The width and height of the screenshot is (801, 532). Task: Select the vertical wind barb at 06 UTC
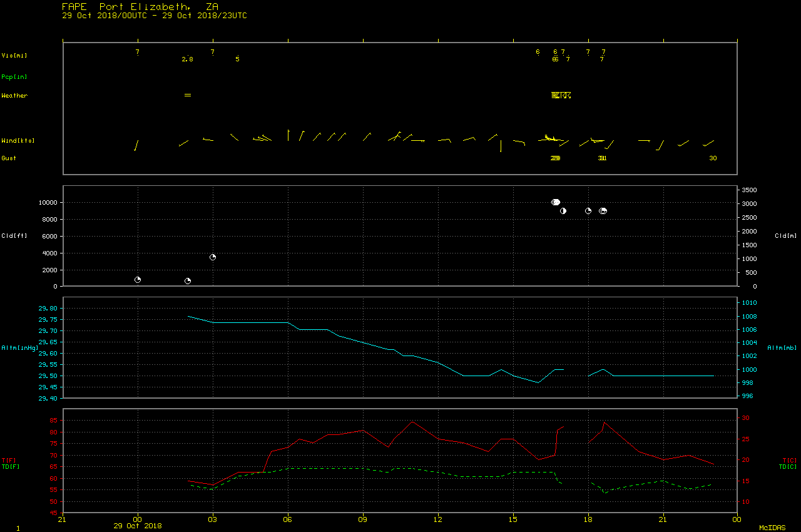[x=288, y=135]
